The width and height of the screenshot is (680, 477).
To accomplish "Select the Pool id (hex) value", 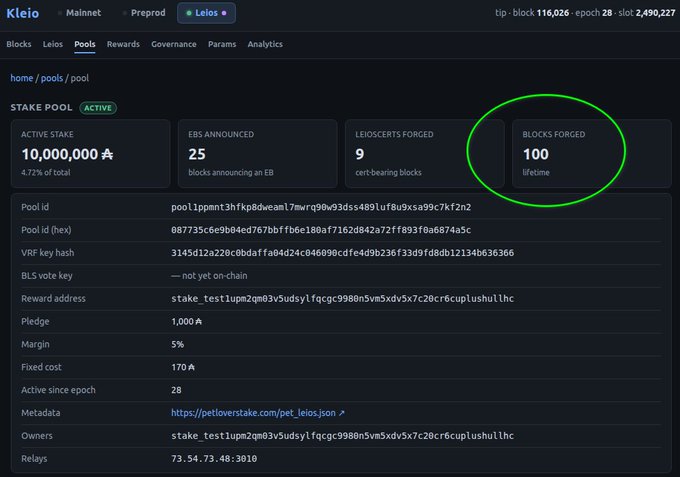I will tap(321, 230).
